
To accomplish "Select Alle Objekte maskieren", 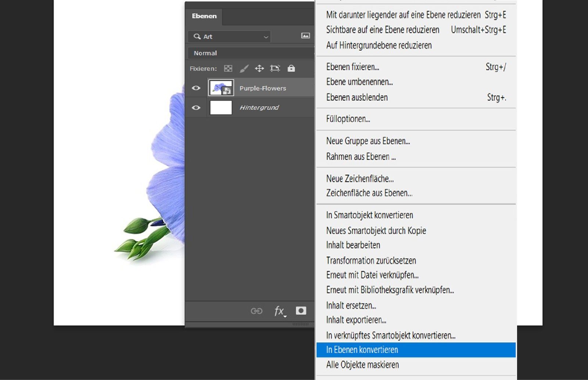I will pos(416,365).
